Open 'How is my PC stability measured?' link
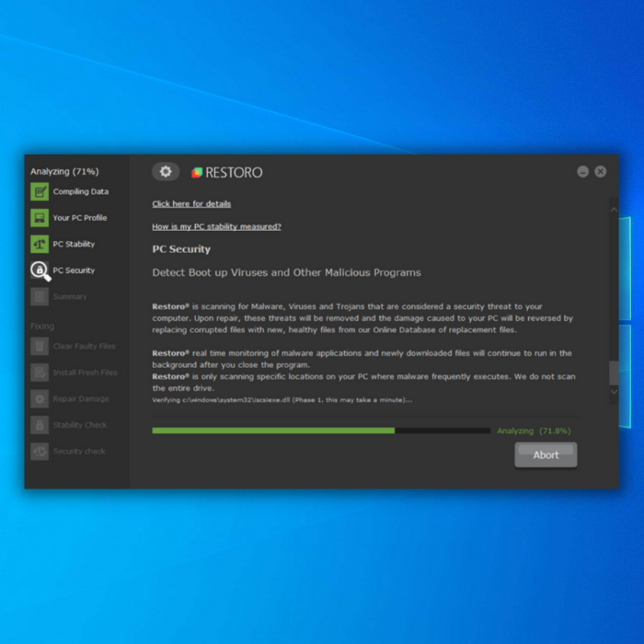644x644 pixels. (x=216, y=226)
